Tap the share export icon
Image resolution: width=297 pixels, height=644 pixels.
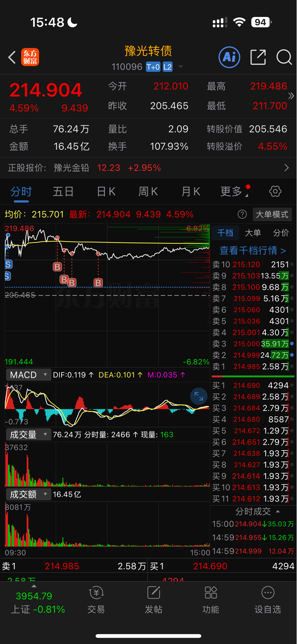pos(258,57)
